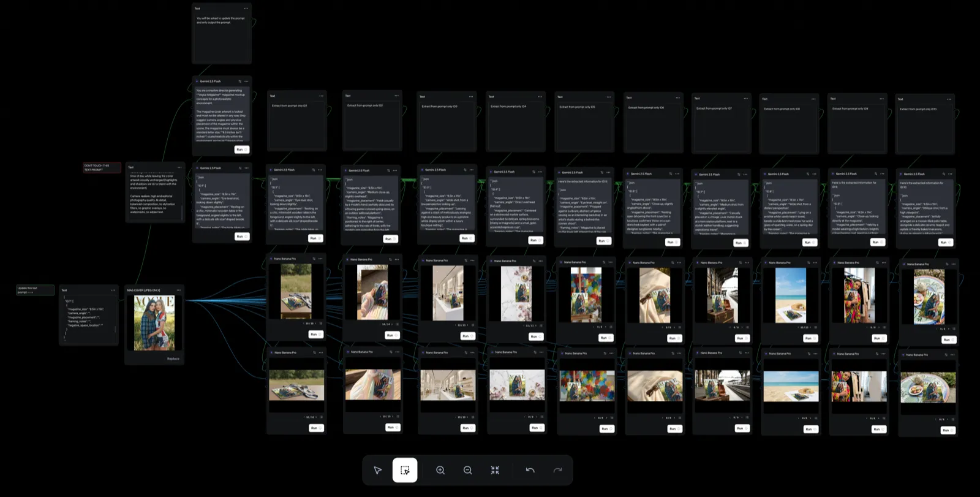The image size is (980, 497).
Task: Click list icon under wooden-table portrait image
Action: pyautogui.click(x=321, y=323)
